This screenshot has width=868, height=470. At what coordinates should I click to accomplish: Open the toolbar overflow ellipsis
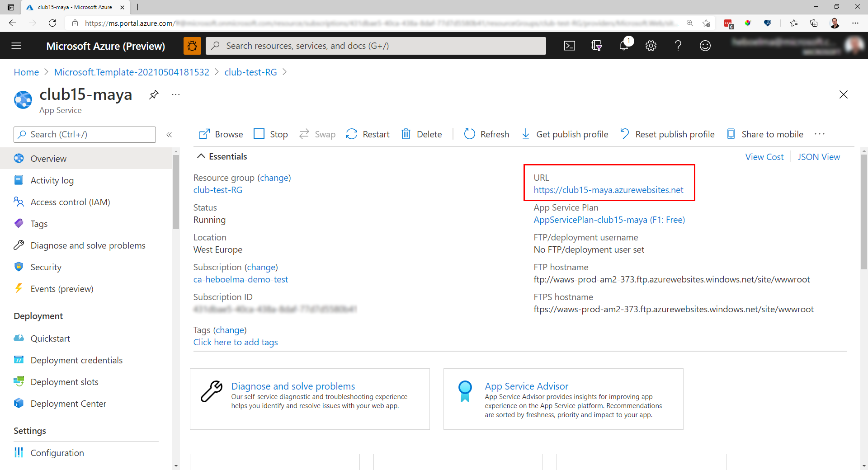click(820, 134)
